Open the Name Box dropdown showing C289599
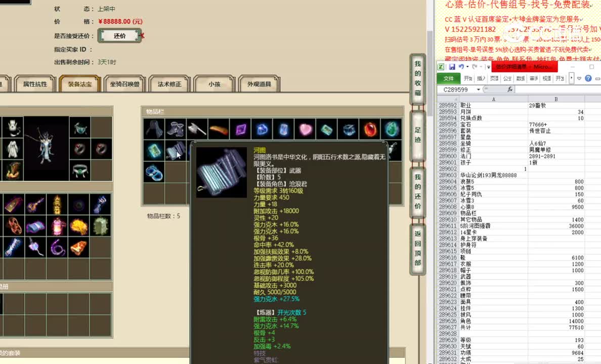 tap(479, 89)
